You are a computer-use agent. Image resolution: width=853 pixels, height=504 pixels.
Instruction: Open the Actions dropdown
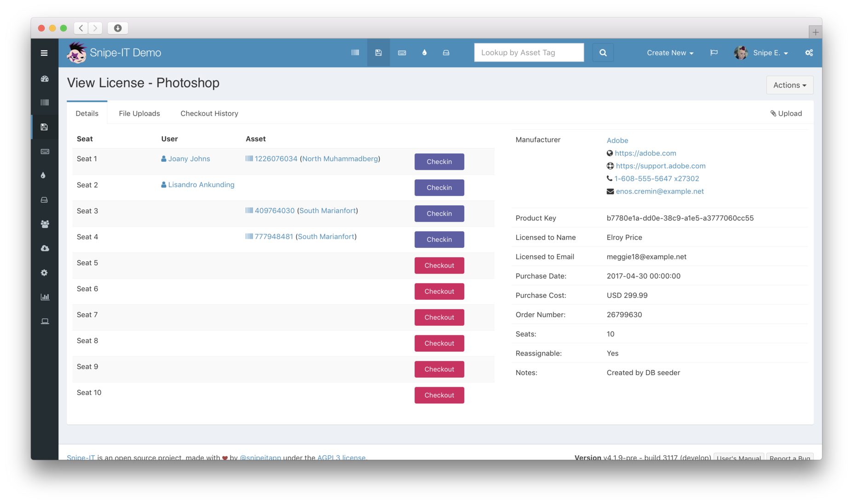pos(790,85)
